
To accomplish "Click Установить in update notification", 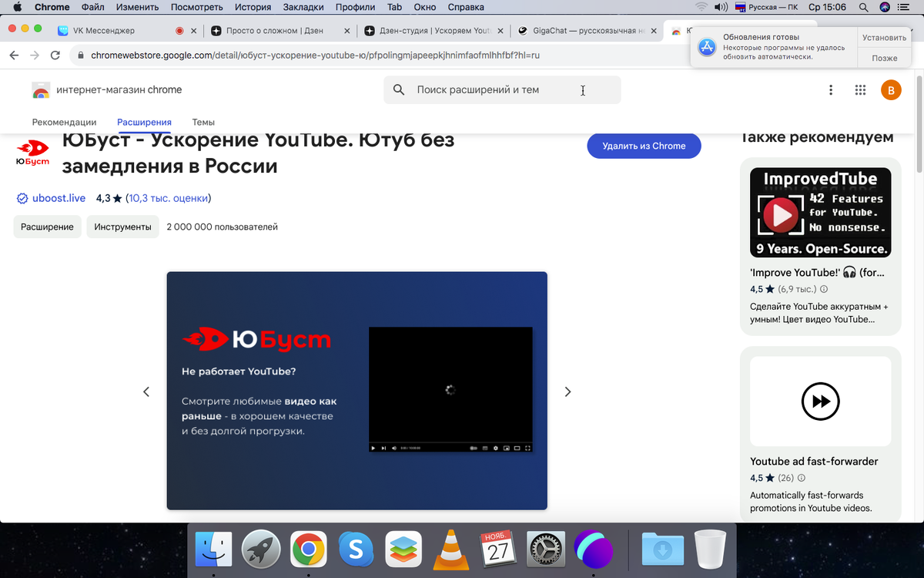I will (x=884, y=37).
